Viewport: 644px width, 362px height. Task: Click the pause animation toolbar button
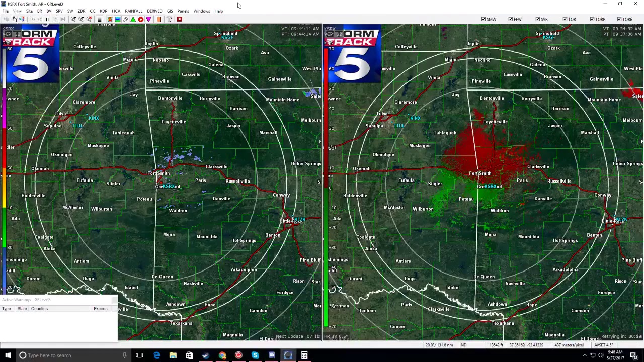tap(47, 19)
